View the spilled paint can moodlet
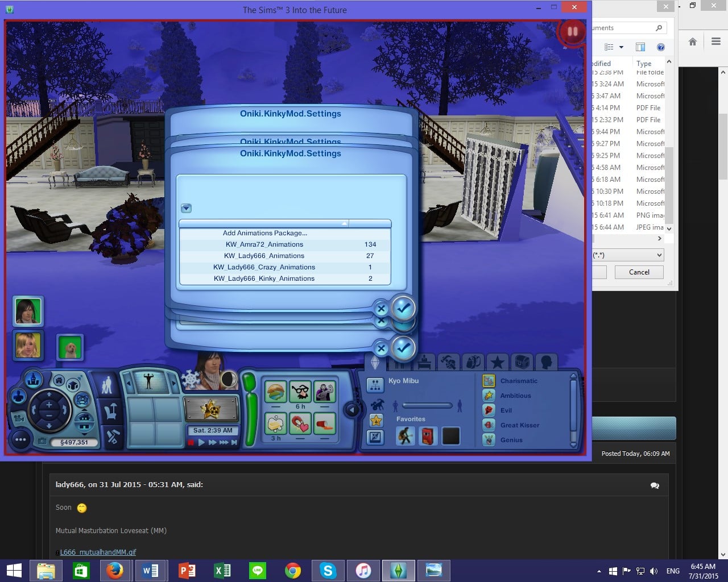 click(x=325, y=424)
